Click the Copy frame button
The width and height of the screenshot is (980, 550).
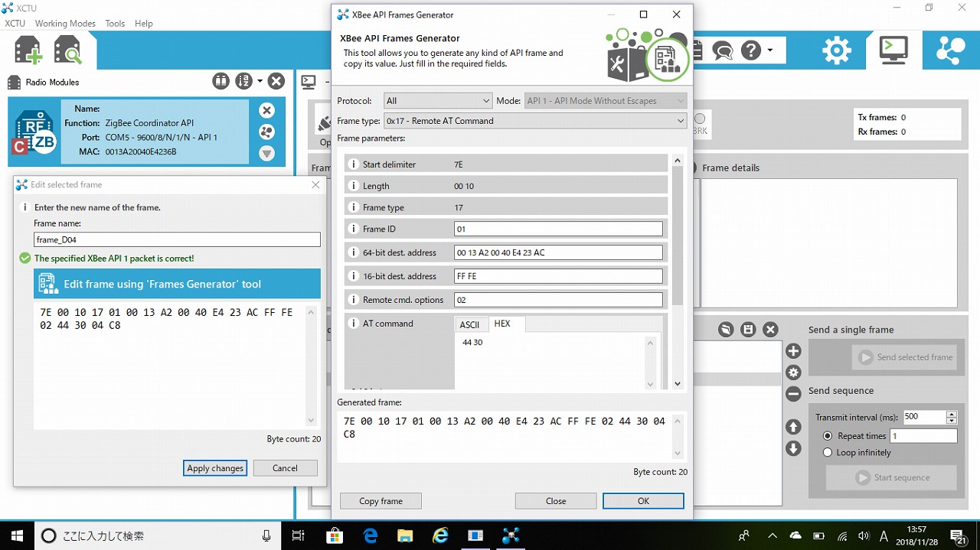tap(381, 501)
